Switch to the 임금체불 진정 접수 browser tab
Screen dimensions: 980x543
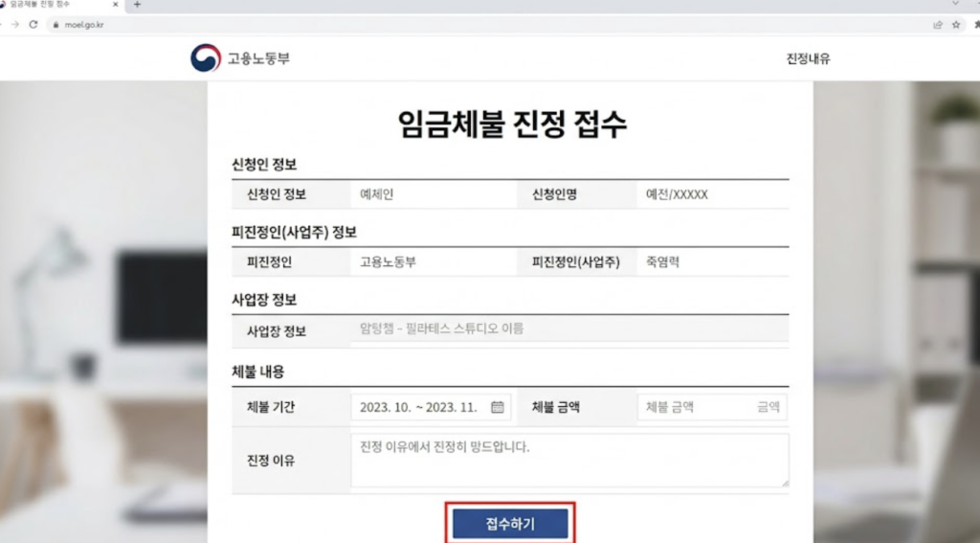click(59, 5)
